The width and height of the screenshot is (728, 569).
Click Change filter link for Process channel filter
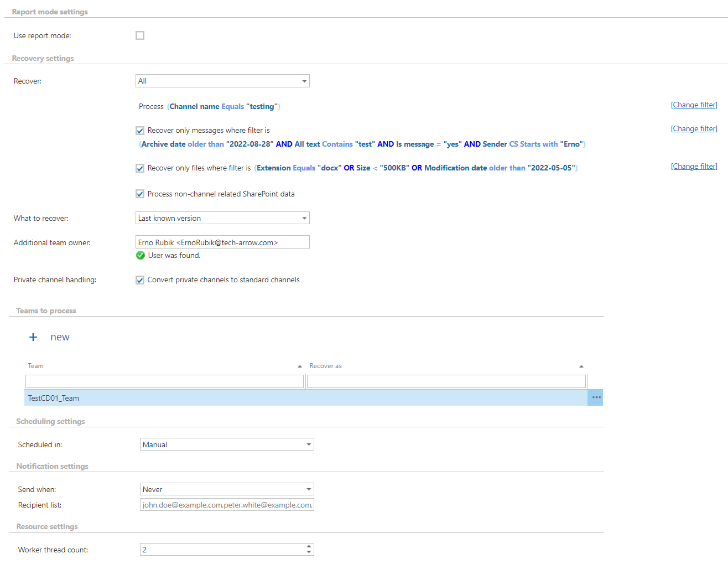[x=694, y=105]
